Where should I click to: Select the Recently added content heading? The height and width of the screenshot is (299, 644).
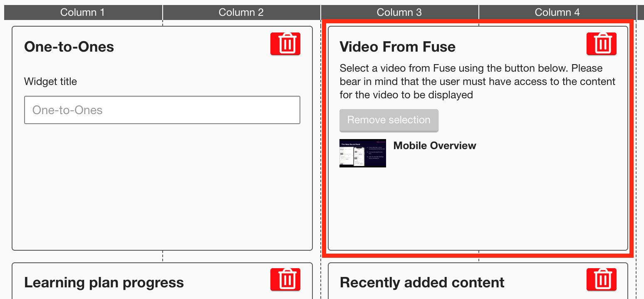coord(422,283)
